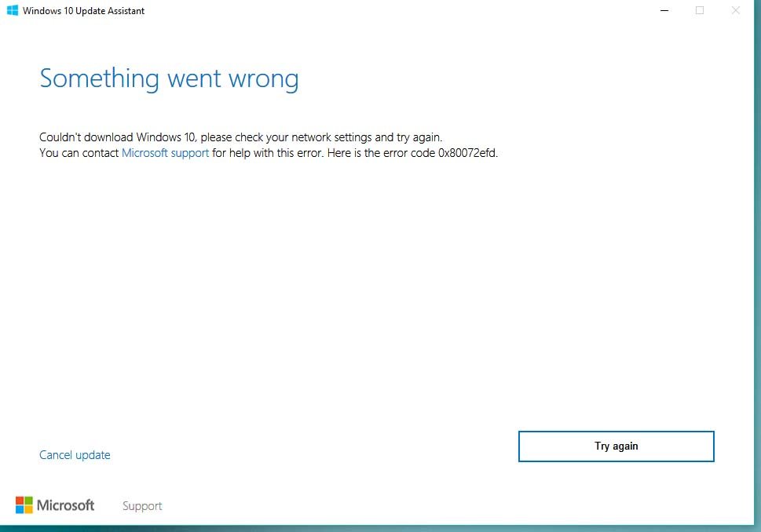Click the disabled maximize button
This screenshot has height=532, width=761.
point(700,10)
